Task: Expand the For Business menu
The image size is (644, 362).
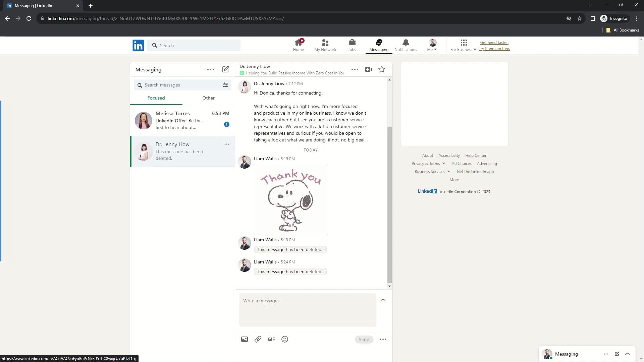Action: pyautogui.click(x=463, y=45)
